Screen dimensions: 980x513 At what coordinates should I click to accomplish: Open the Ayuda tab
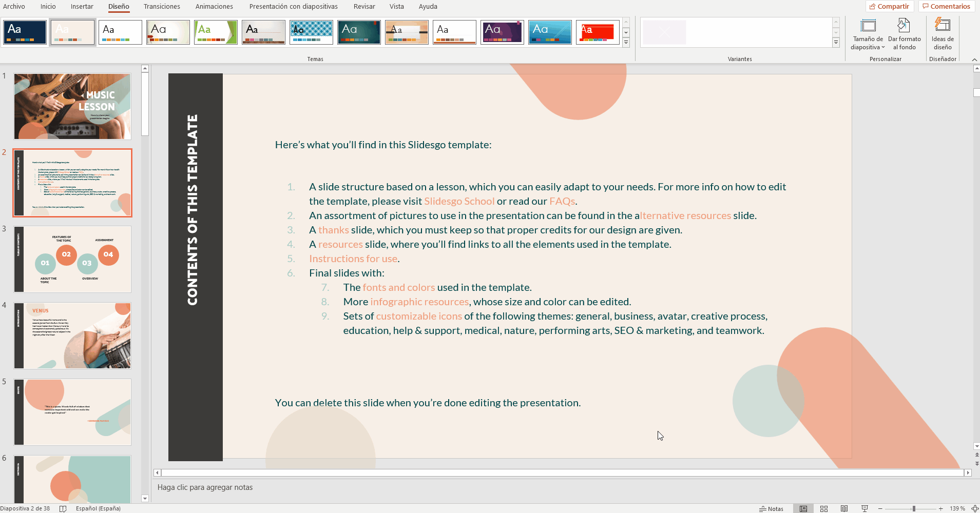pos(428,6)
